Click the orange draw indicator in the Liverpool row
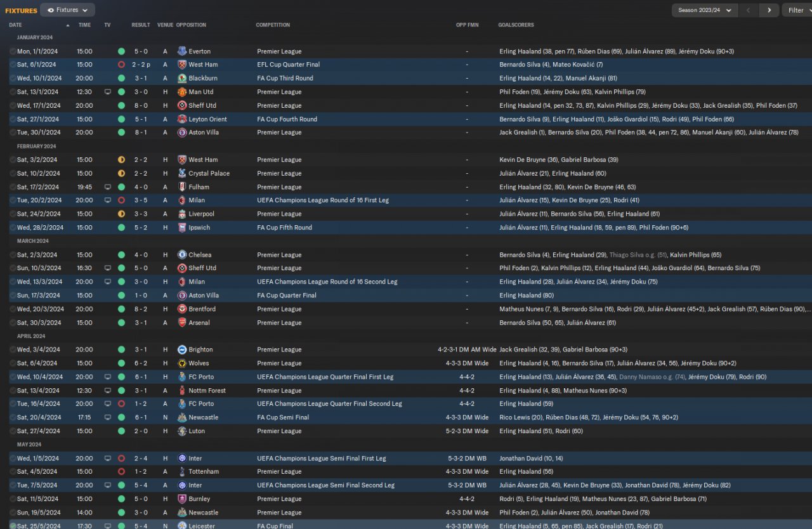 (121, 214)
